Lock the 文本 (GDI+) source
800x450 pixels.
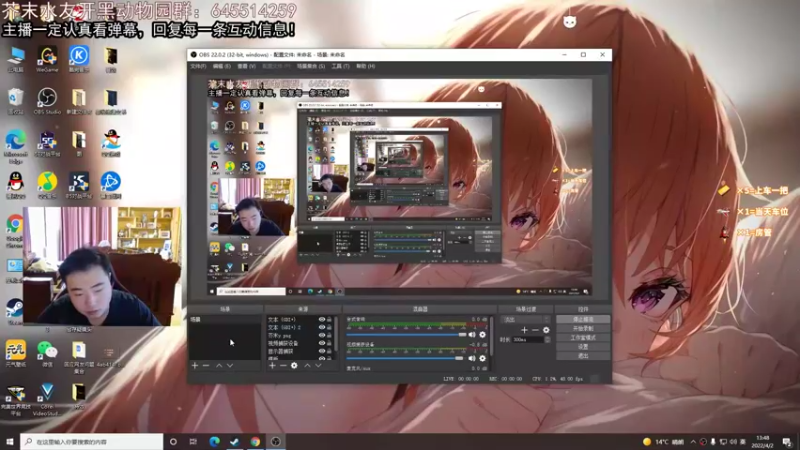pyautogui.click(x=330, y=320)
